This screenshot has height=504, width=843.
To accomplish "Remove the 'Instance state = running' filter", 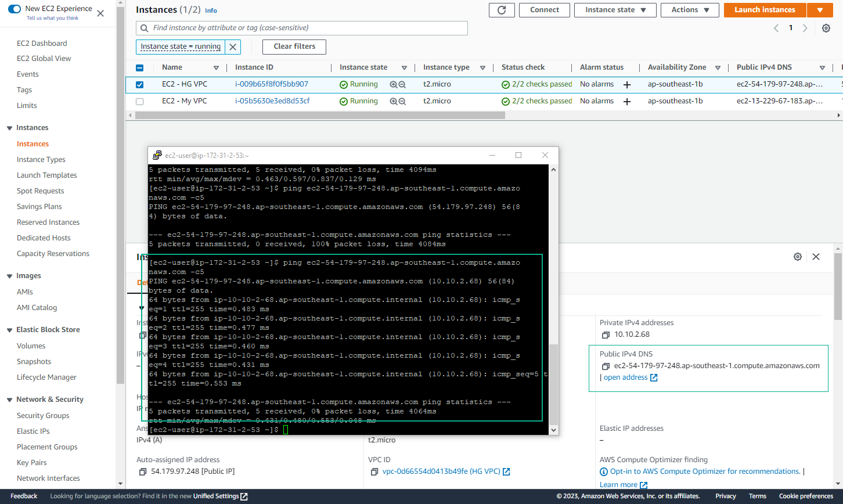I will (x=233, y=47).
